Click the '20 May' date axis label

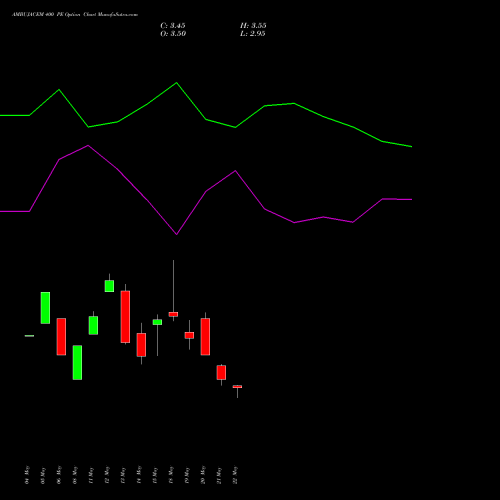[203, 475]
